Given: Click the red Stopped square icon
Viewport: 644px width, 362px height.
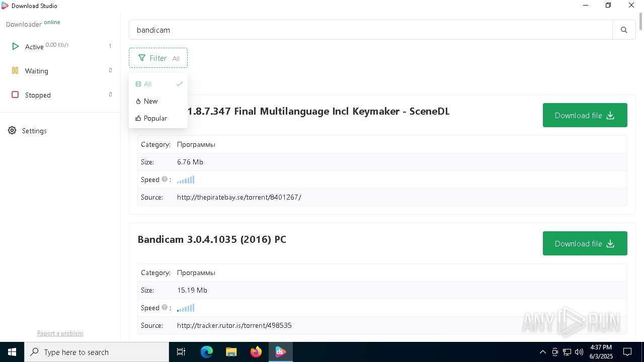Looking at the screenshot, I should [x=15, y=95].
